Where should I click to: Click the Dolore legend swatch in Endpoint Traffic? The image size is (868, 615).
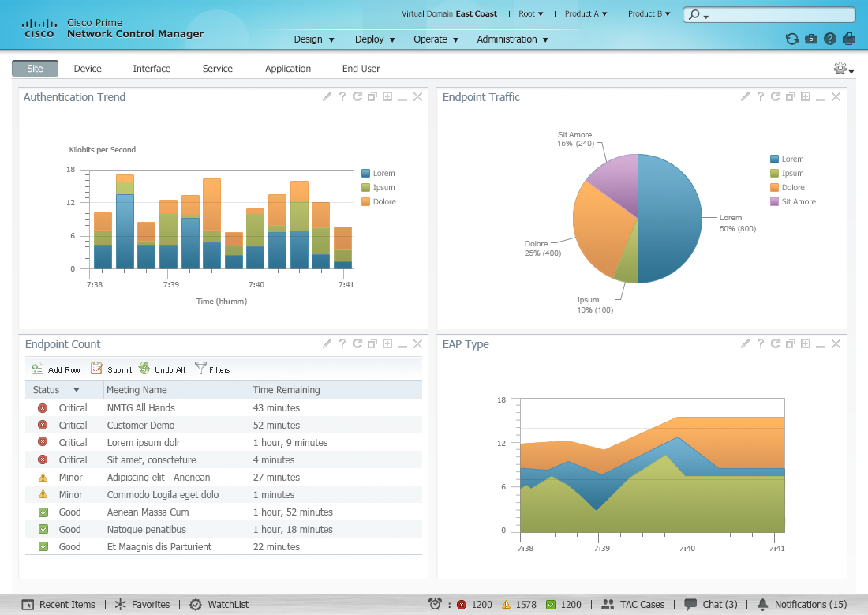tap(774, 188)
